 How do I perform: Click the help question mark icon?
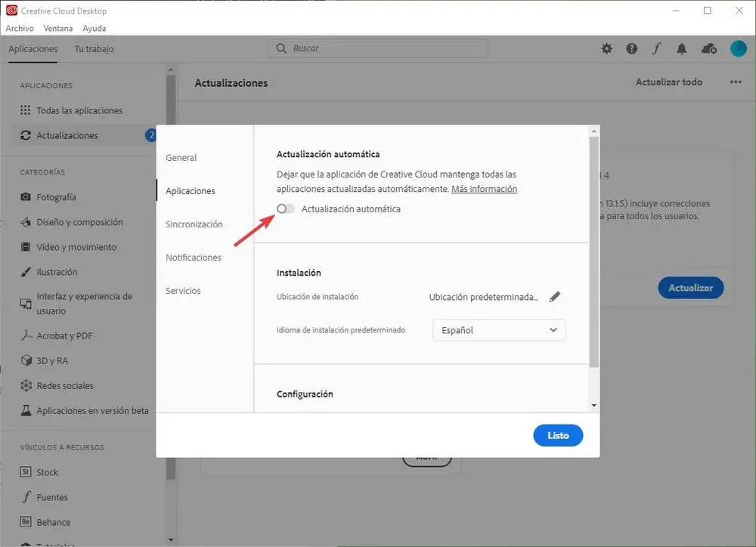631,48
